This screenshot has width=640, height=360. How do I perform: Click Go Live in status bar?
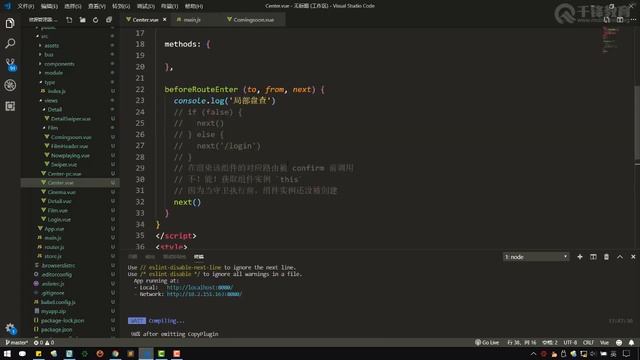tap(487, 342)
